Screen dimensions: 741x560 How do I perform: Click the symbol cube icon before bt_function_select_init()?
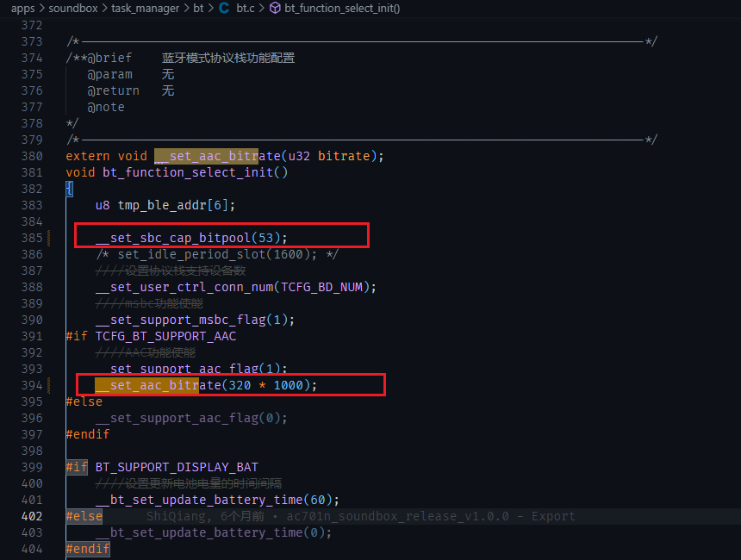(275, 8)
